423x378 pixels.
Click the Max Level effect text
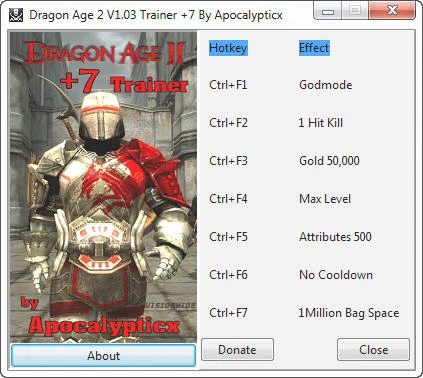coord(325,199)
